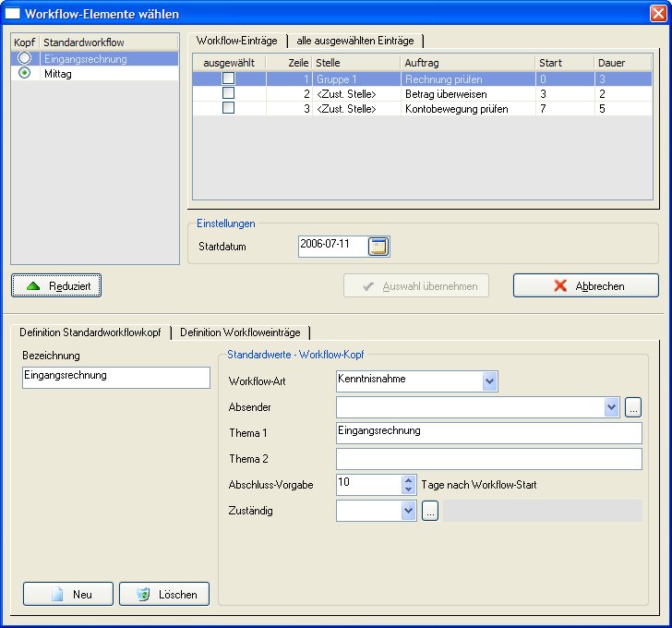Click the Löschen button

point(164,594)
